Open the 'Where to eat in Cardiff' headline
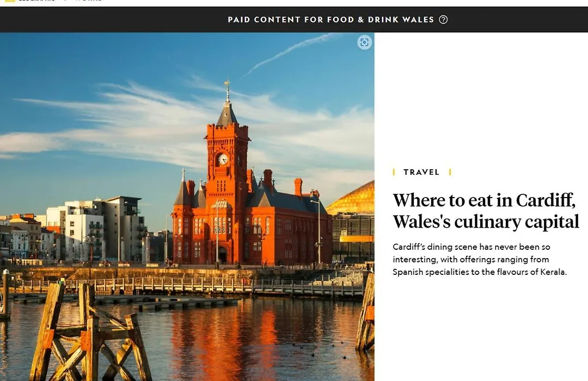This screenshot has width=588, height=381. tap(486, 211)
